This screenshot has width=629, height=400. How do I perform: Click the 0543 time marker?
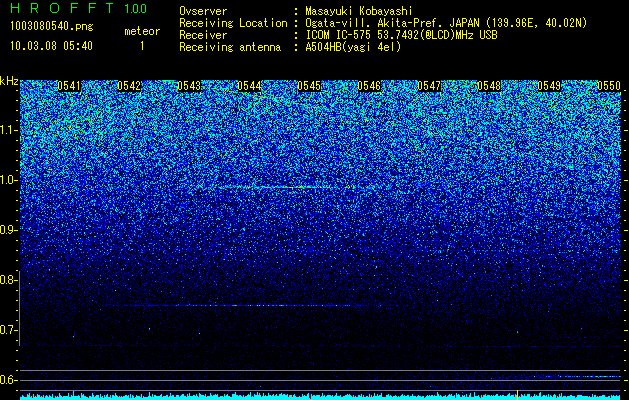[189, 86]
